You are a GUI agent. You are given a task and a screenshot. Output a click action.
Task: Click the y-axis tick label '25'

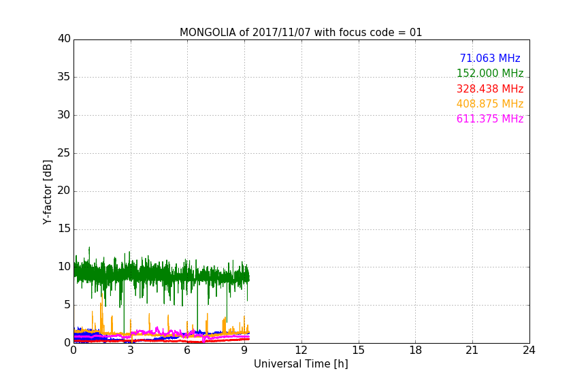(x=64, y=153)
